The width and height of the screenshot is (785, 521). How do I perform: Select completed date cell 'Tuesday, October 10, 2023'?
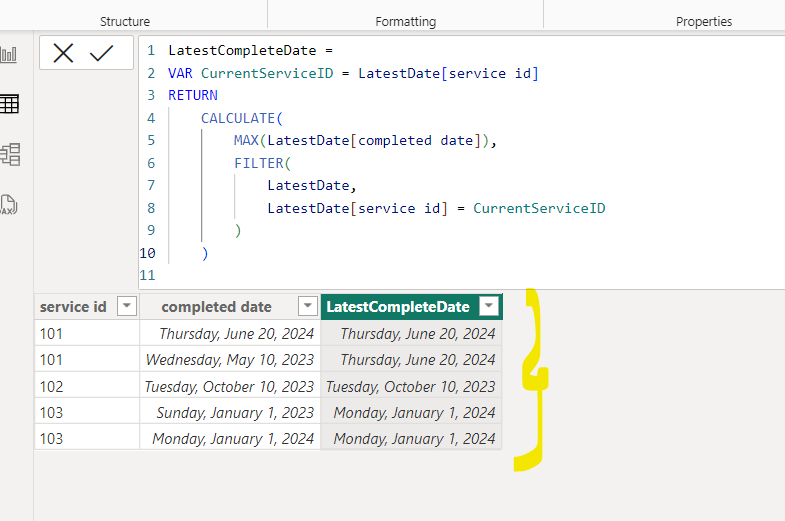(x=230, y=386)
